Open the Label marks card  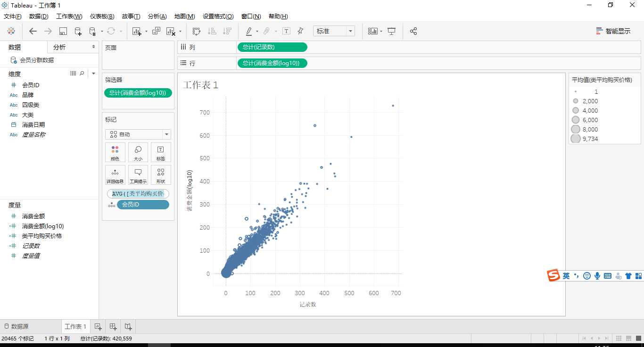tap(161, 152)
